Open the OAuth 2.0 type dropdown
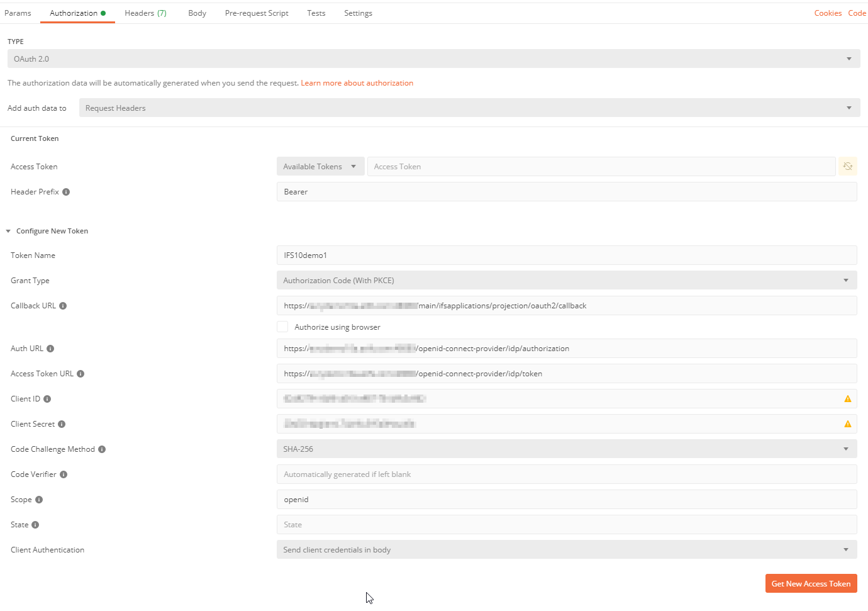 point(433,59)
